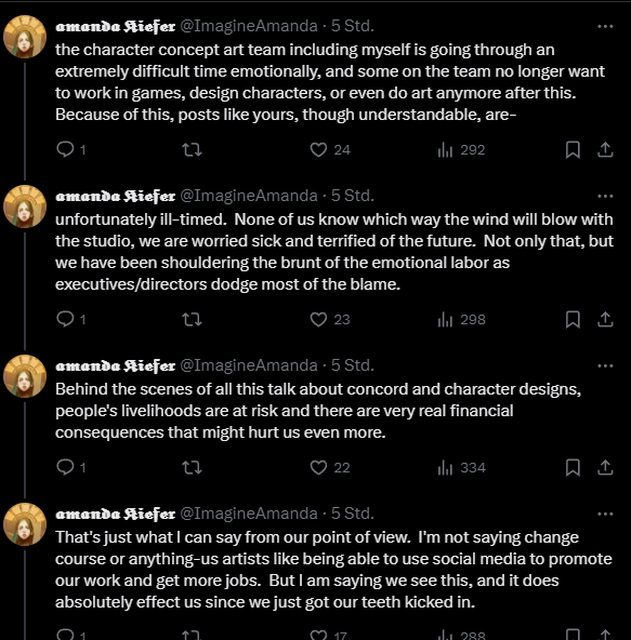Viewport: 631px width, 640px height.
Task: Reply to the 'unfortunately ill-timed' tweet
Action: 65,320
